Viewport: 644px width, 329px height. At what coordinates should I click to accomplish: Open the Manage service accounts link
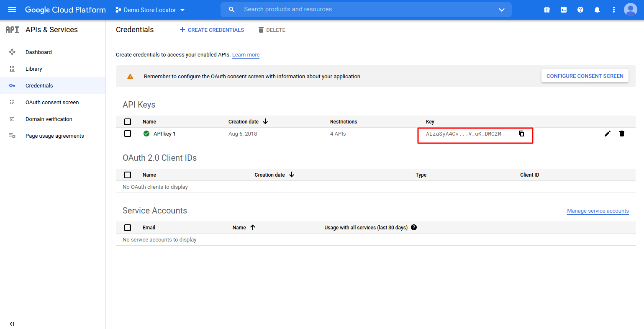tap(598, 211)
